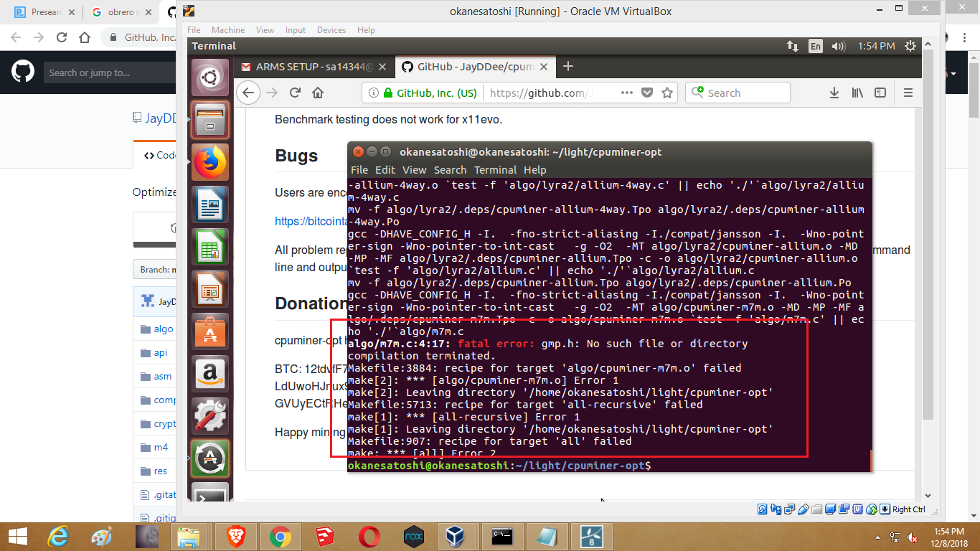Open Ubuntu sound volume indicator
Screen dimensions: 980x551
(839, 46)
